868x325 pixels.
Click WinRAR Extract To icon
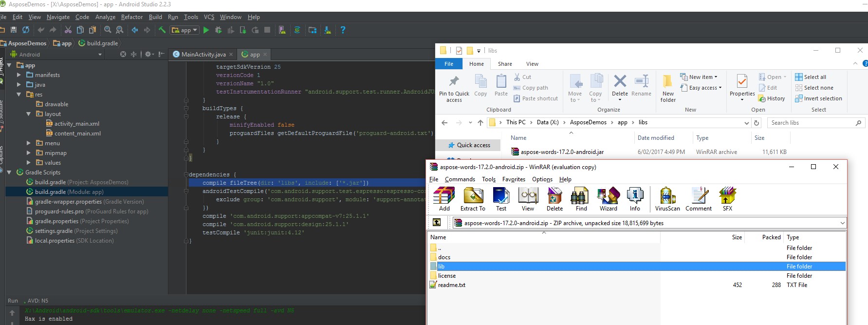[473, 199]
